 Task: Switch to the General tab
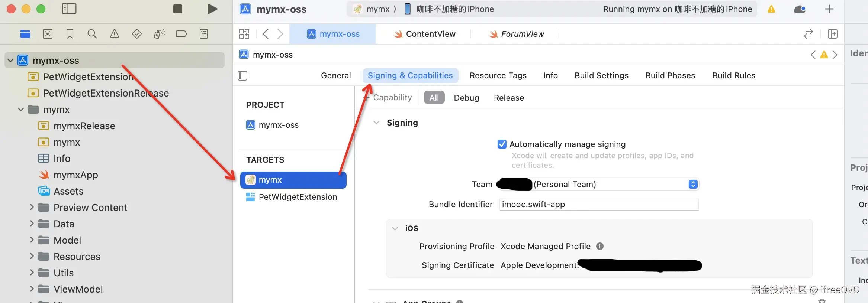336,76
